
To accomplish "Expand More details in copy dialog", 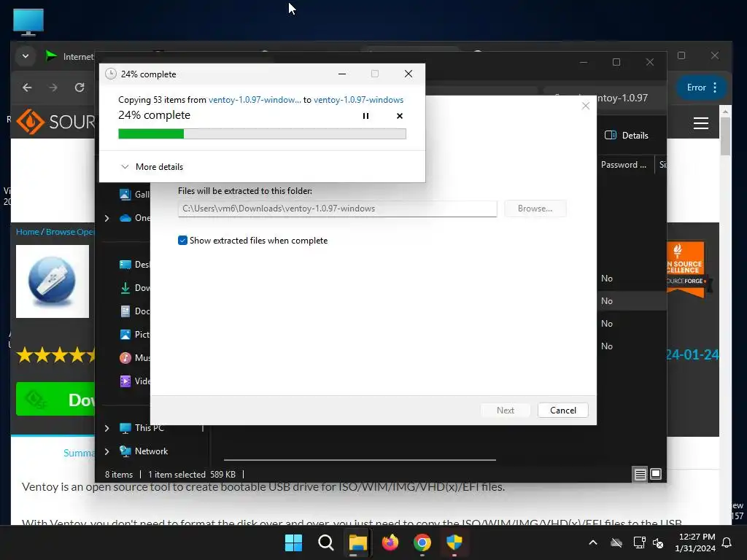I will (x=152, y=167).
